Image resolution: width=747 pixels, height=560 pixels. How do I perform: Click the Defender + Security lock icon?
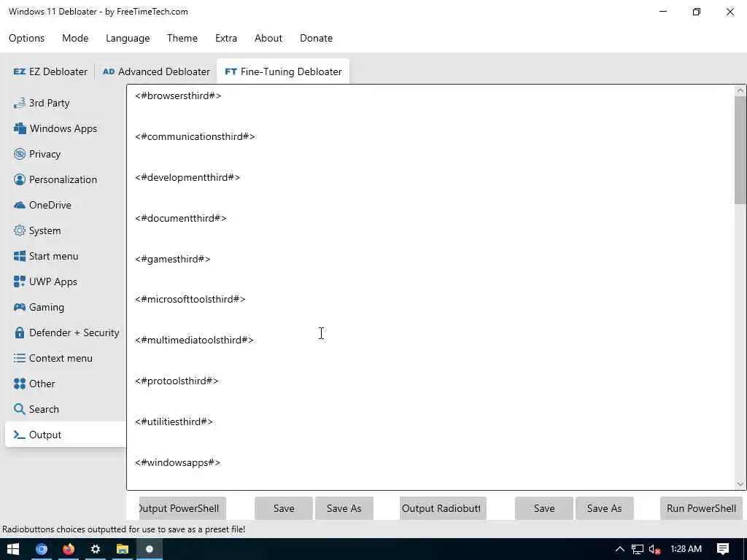pos(20,332)
